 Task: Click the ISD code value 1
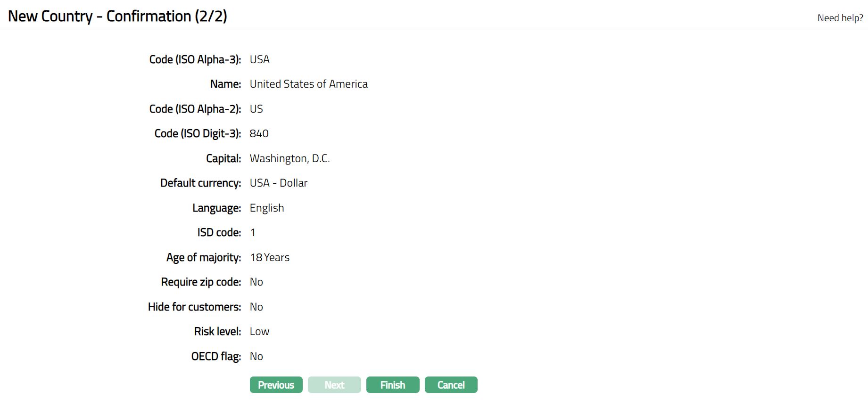tap(253, 233)
